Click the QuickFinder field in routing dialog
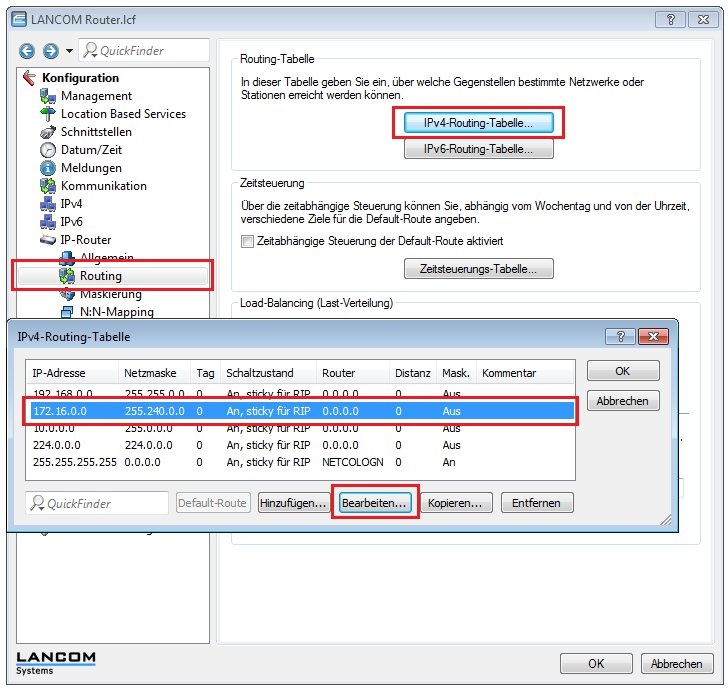 (x=97, y=503)
